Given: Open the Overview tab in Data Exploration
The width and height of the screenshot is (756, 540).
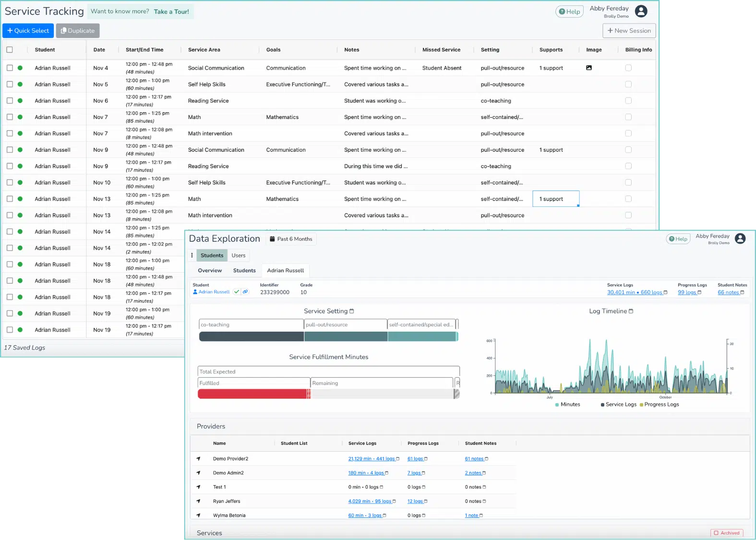Looking at the screenshot, I should [210, 271].
